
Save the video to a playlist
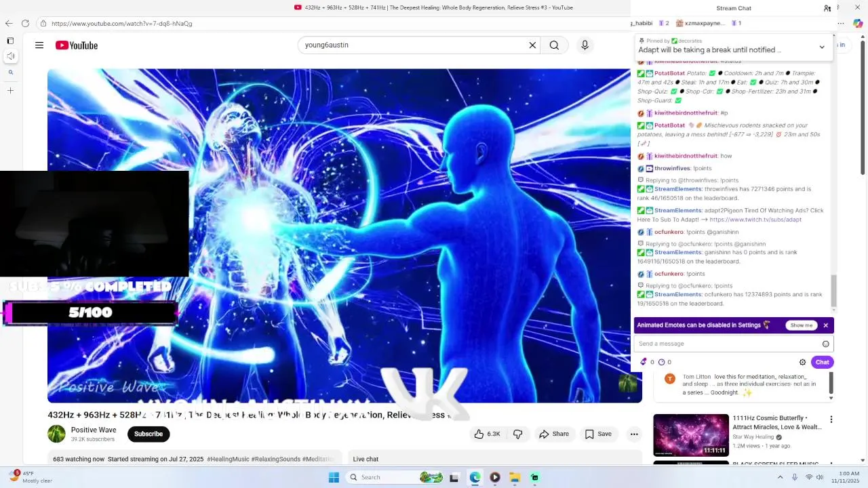pyautogui.click(x=598, y=434)
